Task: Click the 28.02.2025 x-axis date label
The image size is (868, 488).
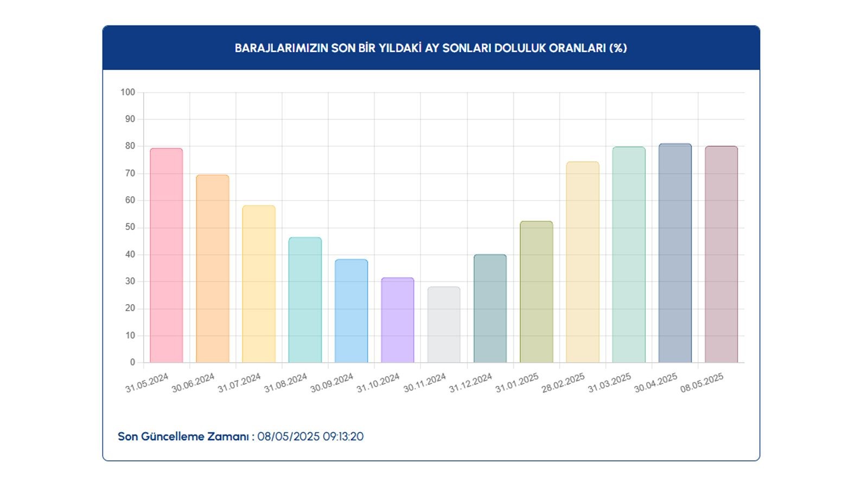Action: point(563,383)
